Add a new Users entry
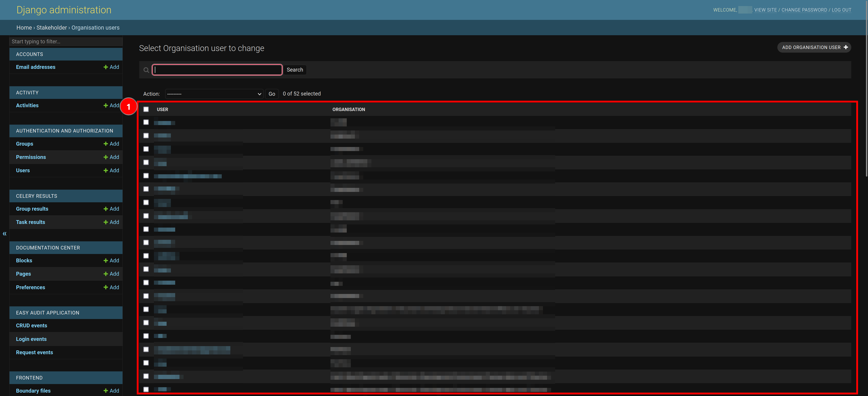 (111, 171)
